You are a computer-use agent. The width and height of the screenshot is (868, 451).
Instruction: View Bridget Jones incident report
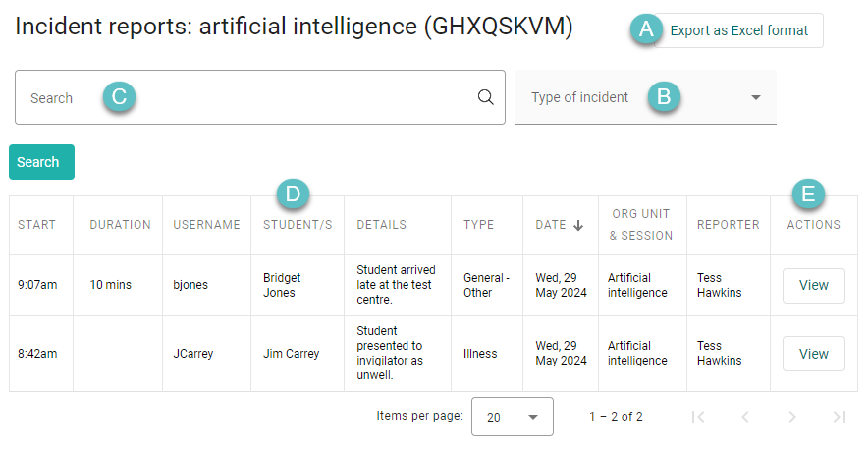(813, 285)
